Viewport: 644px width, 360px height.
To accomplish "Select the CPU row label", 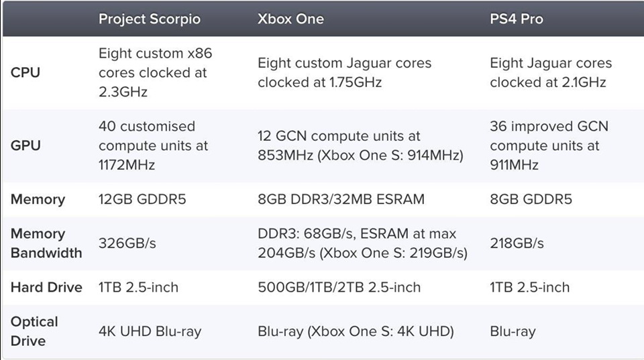I will coord(25,72).
